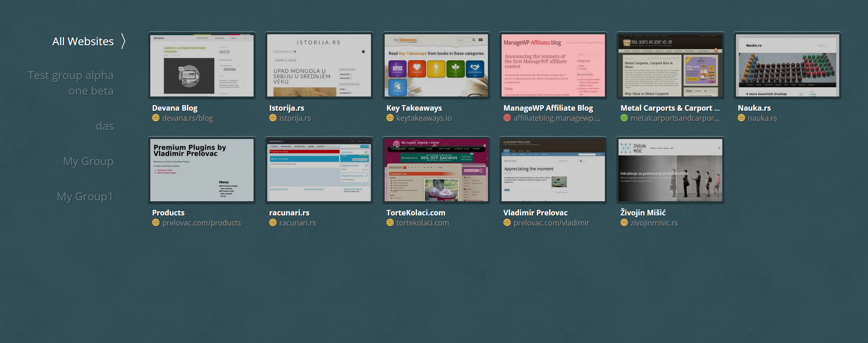Screen dimensions: 868x343
Task: Open the Key Takeaways site preview
Action: [436, 65]
